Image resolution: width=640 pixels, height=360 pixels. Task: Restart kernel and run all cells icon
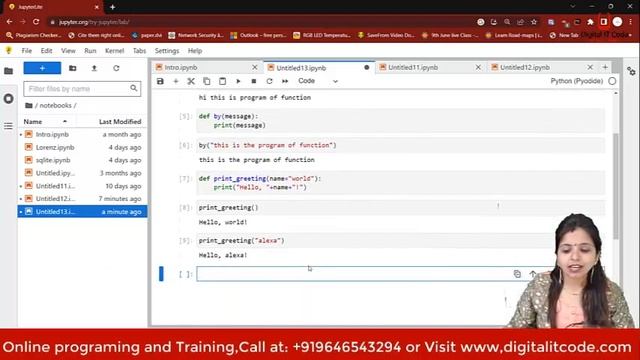285,81
